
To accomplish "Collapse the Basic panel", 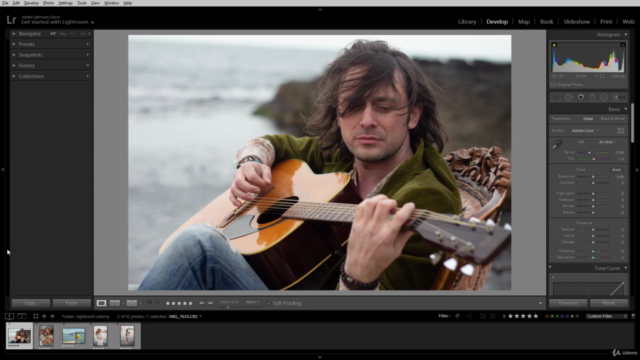I will point(626,109).
